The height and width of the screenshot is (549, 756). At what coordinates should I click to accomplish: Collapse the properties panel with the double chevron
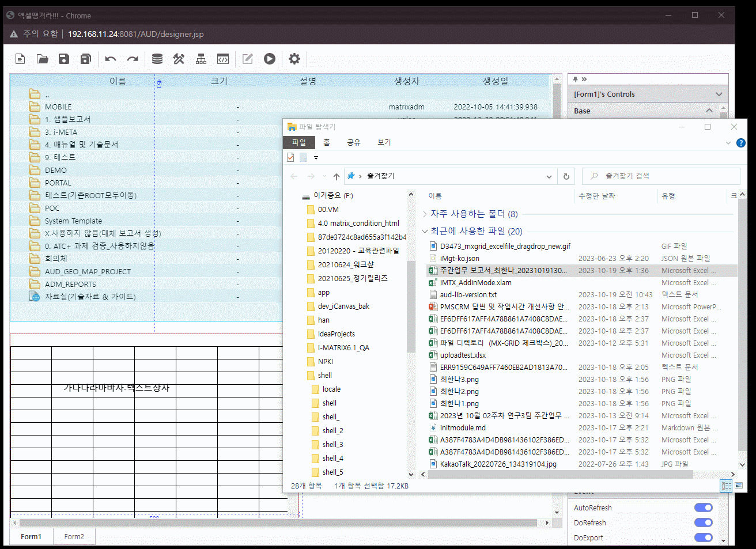584,79
